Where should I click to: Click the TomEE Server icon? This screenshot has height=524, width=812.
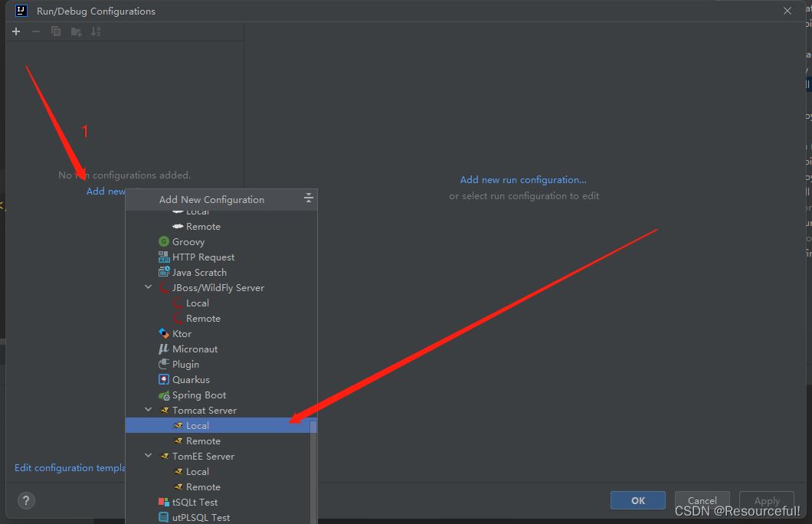coord(164,456)
